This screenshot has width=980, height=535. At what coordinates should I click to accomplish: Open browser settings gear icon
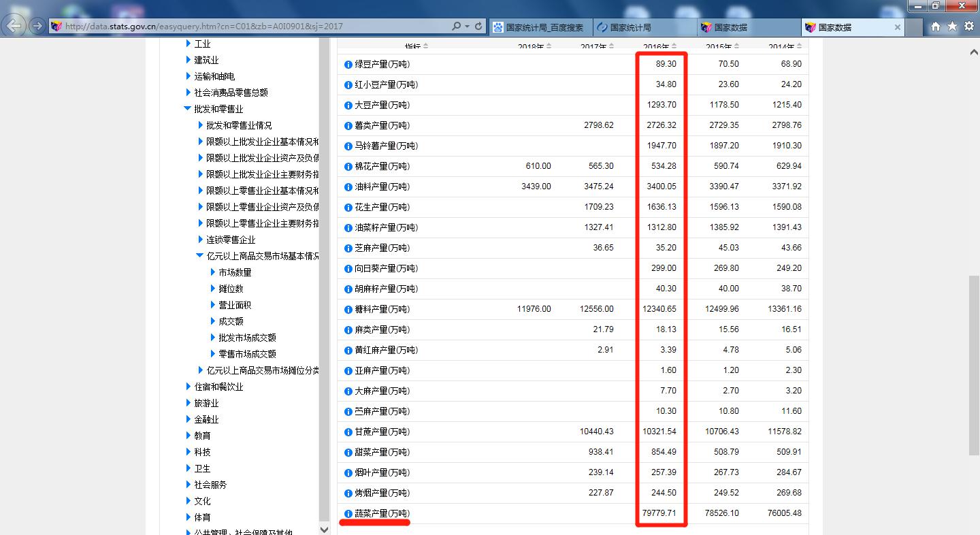[x=968, y=27]
